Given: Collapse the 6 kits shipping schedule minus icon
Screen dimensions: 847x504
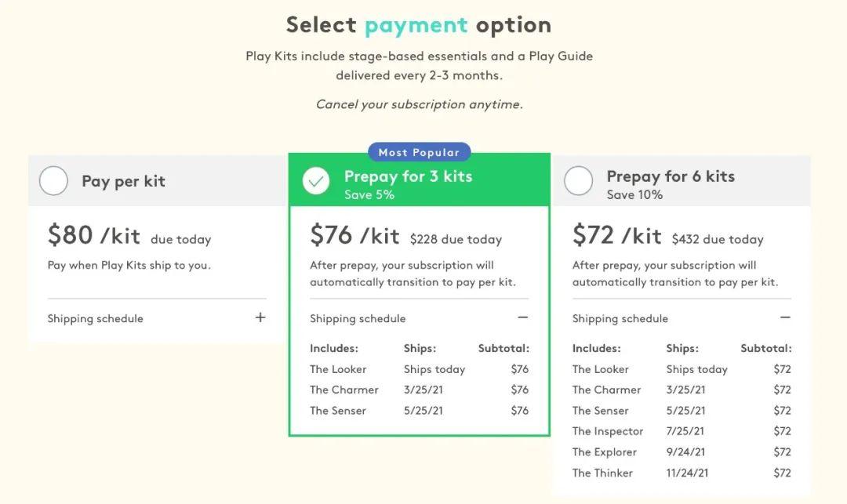Looking at the screenshot, I should [x=785, y=317].
